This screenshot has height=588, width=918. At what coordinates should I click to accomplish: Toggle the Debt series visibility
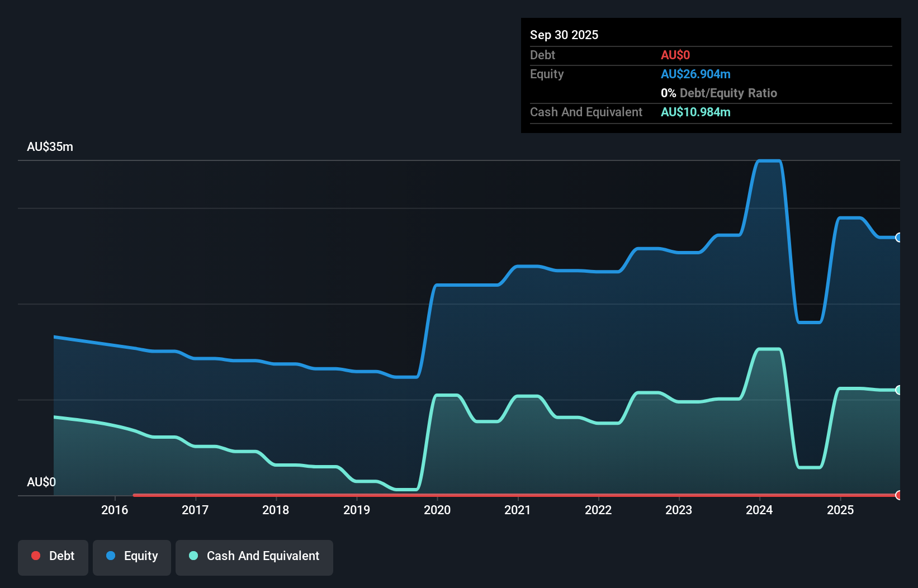(53, 557)
